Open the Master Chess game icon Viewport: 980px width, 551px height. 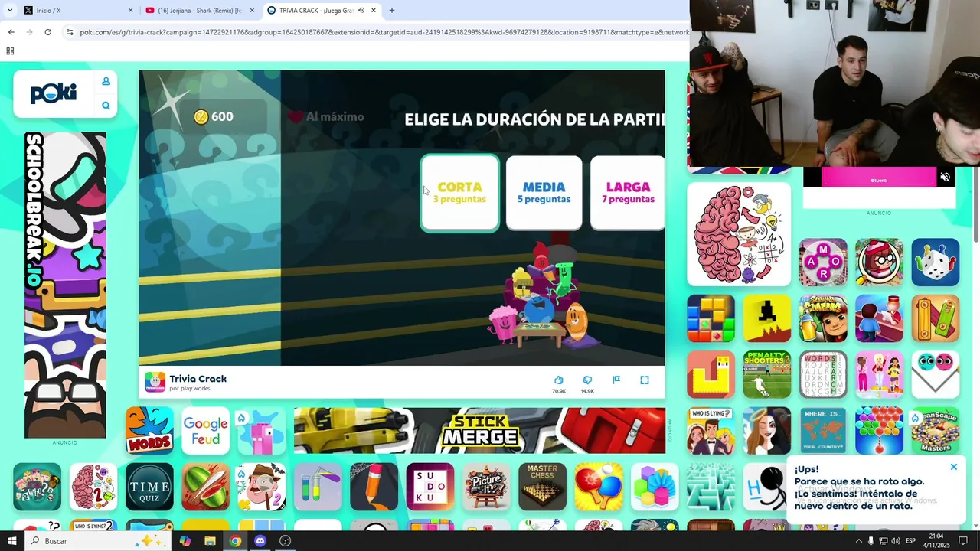(542, 487)
